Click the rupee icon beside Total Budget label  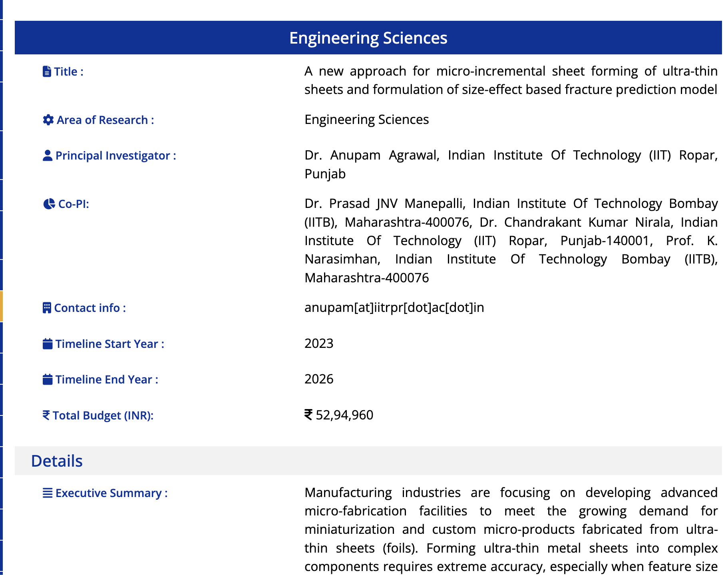point(46,415)
